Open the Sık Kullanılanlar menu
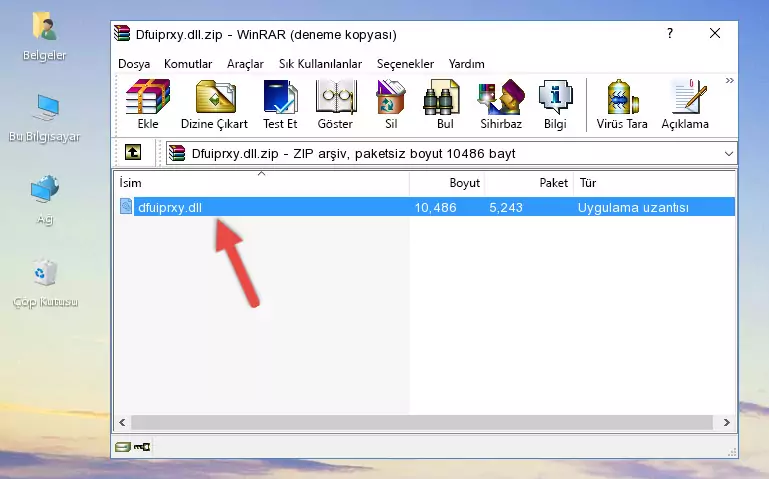 point(320,64)
